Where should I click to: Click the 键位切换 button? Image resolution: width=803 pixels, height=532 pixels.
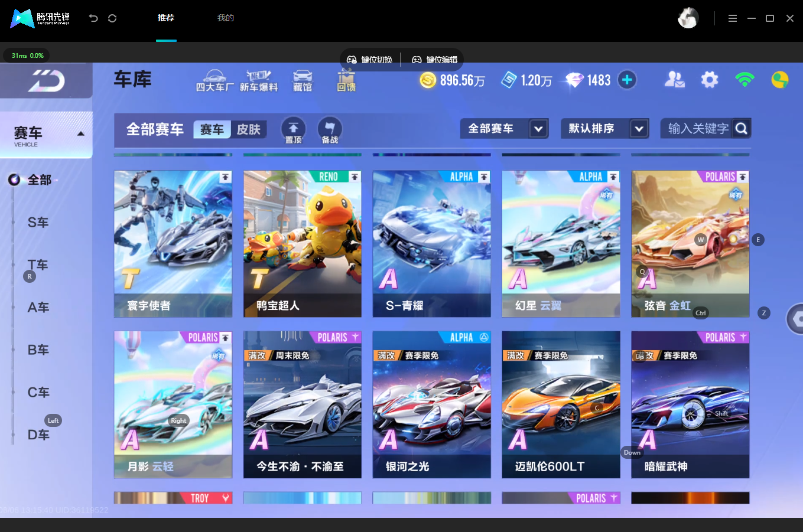370,60
